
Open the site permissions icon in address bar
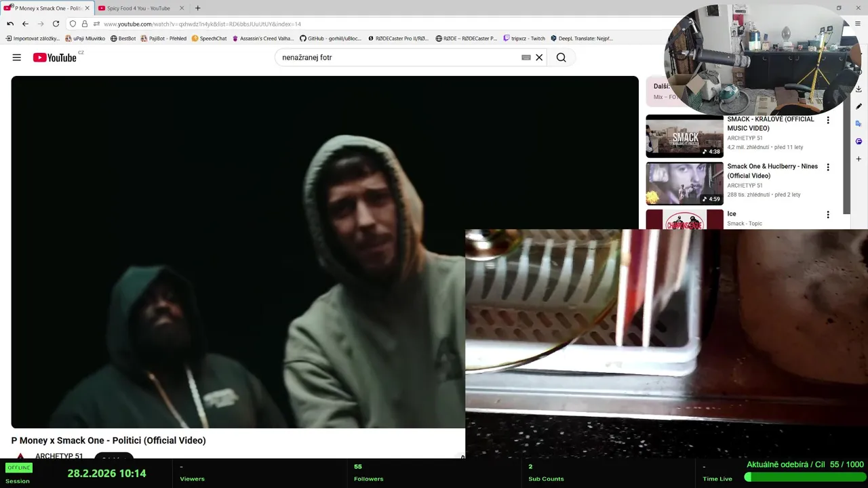(96, 24)
